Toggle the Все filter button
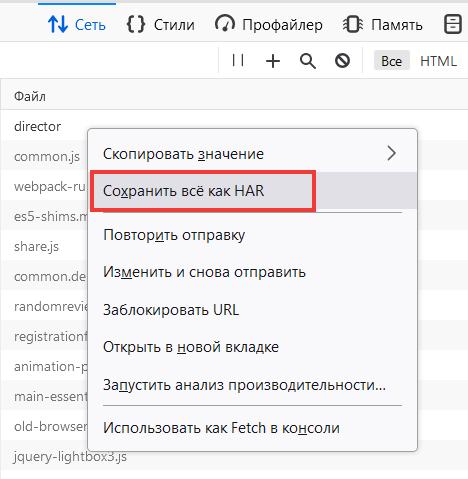 (x=392, y=61)
